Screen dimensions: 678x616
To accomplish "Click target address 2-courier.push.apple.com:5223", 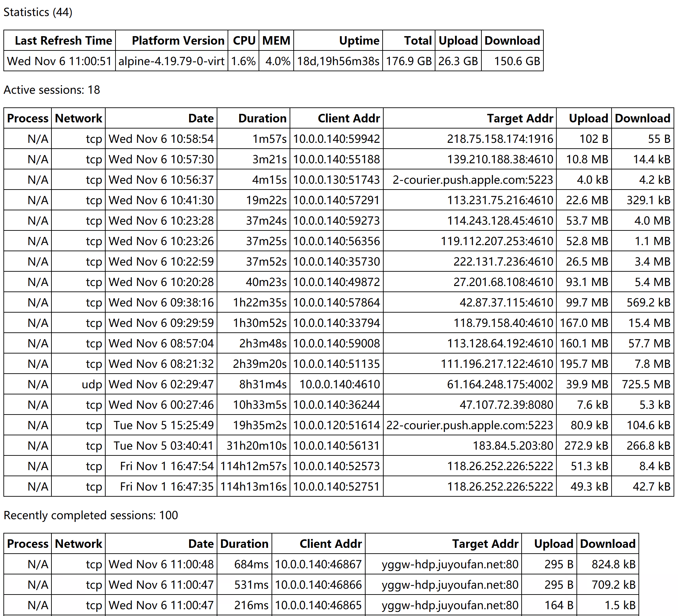I will (473, 180).
